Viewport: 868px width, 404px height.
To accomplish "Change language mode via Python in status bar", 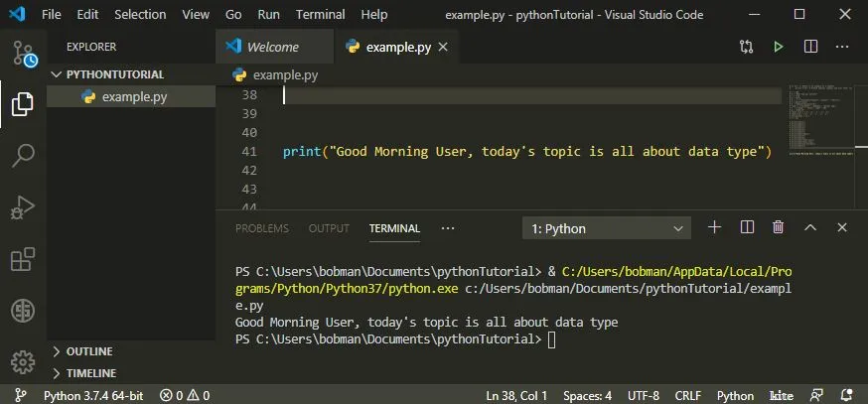I will click(x=735, y=396).
